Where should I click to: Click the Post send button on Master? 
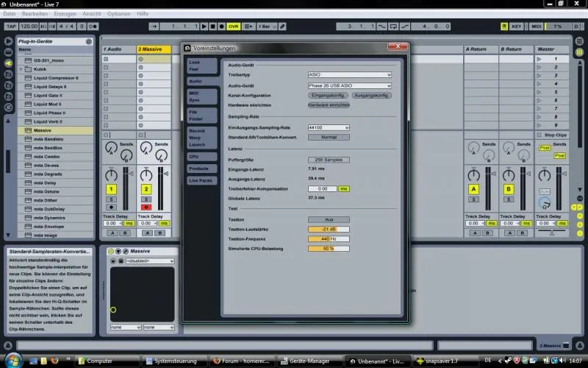pos(545,147)
